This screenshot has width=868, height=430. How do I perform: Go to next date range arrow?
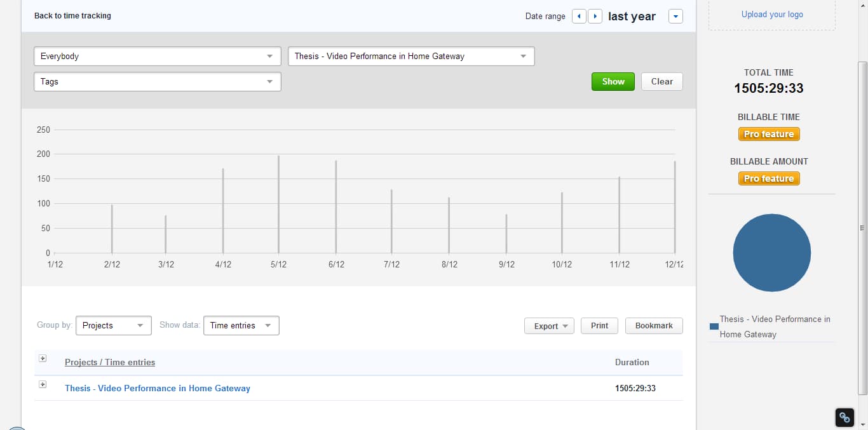pyautogui.click(x=595, y=16)
